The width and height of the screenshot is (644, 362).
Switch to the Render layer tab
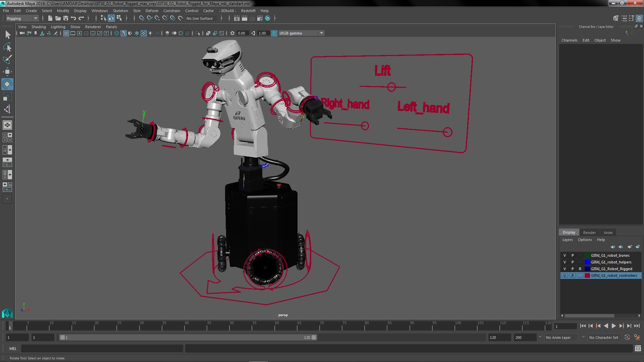[589, 233]
